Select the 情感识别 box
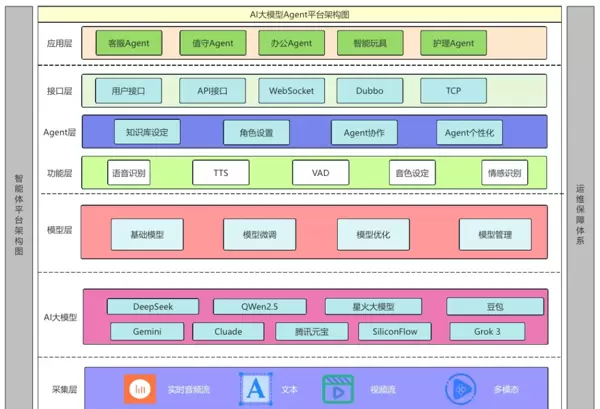 [x=504, y=173]
